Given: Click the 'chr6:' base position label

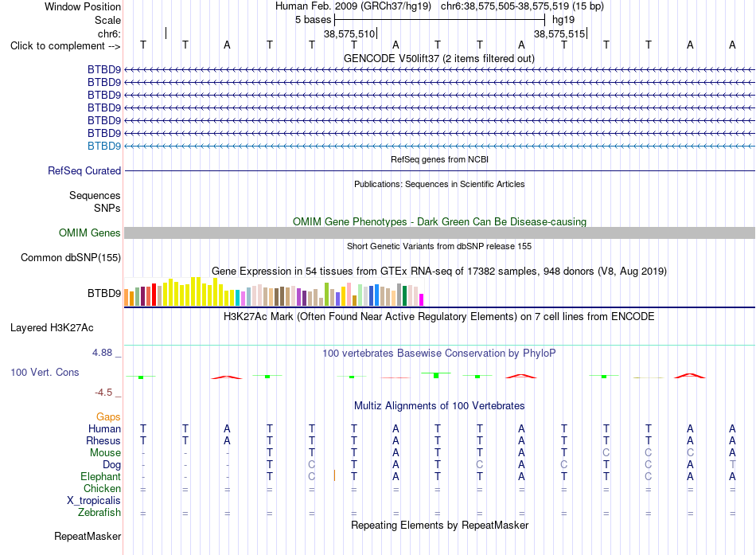Looking at the screenshot, I should pyautogui.click(x=109, y=33).
